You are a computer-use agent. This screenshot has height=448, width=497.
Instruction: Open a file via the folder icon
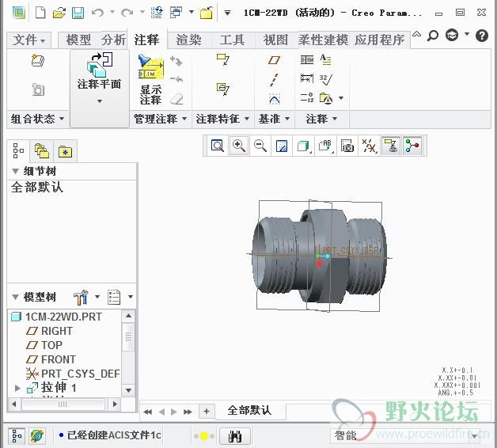click(x=59, y=13)
